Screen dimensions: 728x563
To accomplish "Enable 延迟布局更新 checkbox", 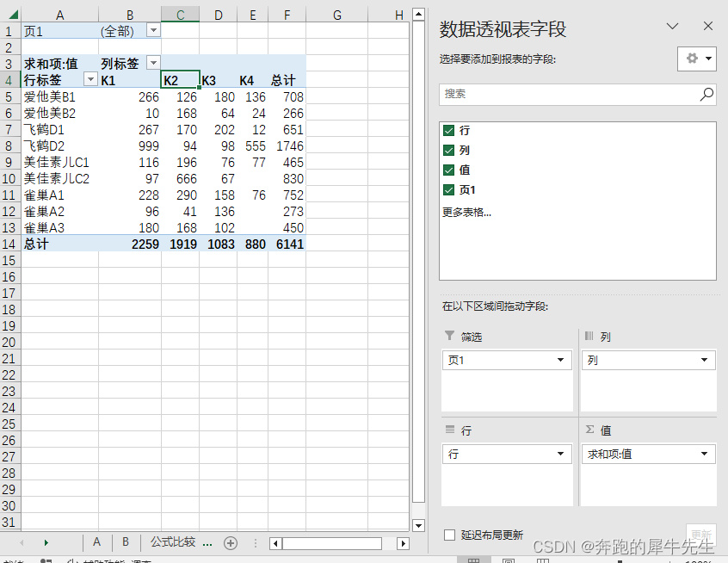I will [x=449, y=535].
